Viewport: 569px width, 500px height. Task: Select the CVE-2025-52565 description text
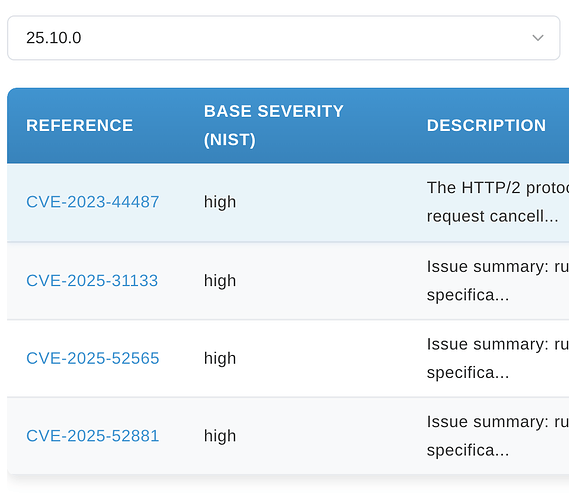(x=498, y=358)
